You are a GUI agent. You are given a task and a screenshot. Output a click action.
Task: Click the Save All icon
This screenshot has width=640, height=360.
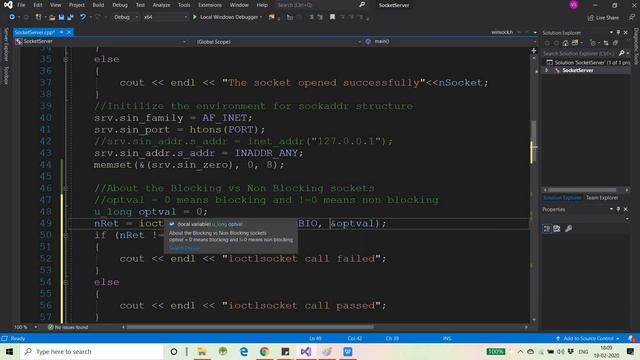point(70,17)
